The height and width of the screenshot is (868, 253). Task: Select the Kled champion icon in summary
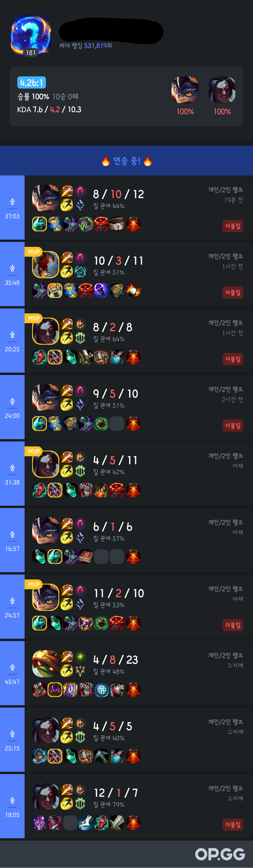click(x=185, y=90)
